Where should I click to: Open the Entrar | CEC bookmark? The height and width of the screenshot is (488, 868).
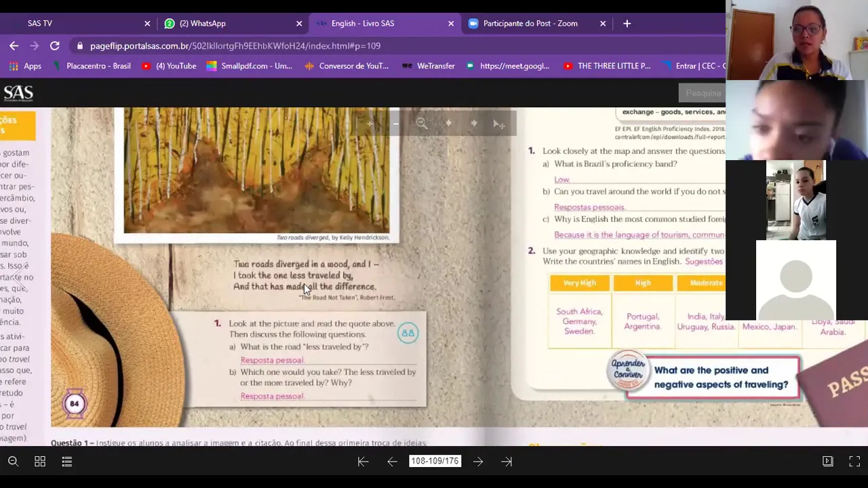(x=694, y=66)
